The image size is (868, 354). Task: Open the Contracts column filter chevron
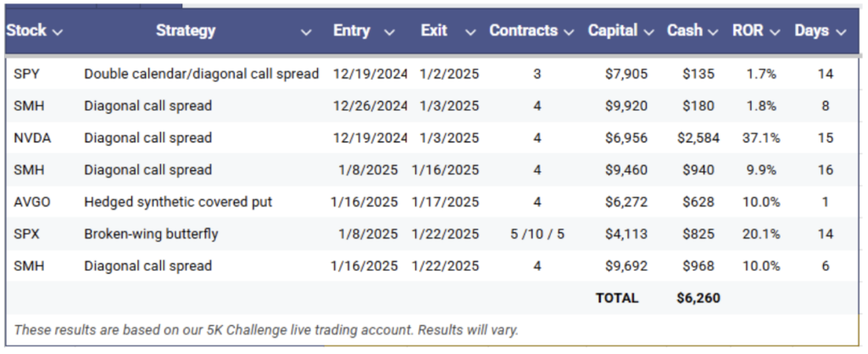pos(569,33)
